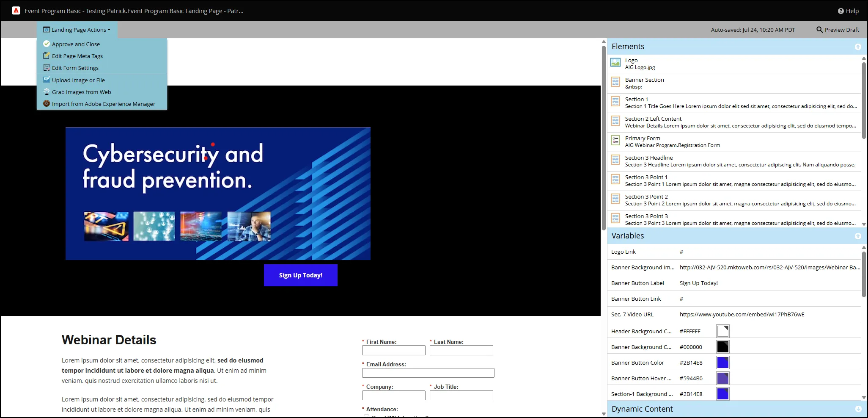This screenshot has width=868, height=418.
Task: Click the Approve and Close checkmark icon
Action: pos(47,44)
